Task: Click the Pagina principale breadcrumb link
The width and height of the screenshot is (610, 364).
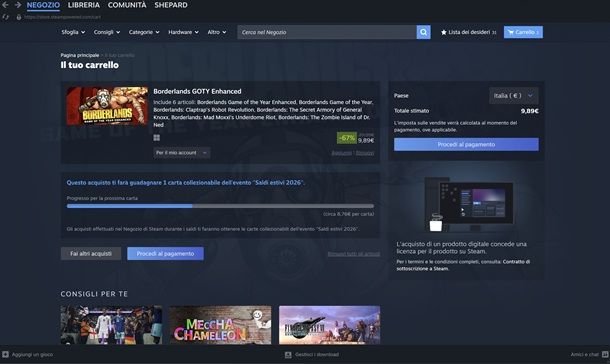Action: pos(80,55)
